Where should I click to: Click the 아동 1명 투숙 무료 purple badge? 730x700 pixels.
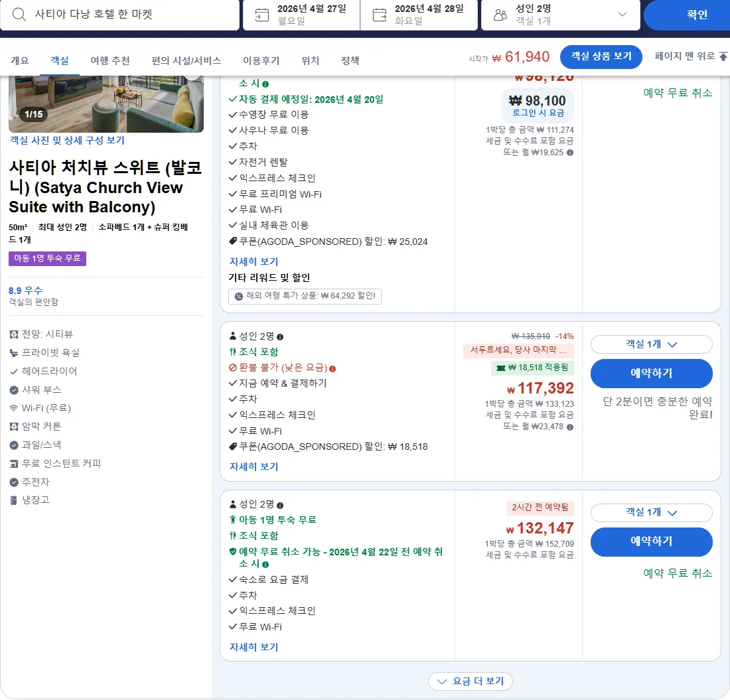pos(48,259)
